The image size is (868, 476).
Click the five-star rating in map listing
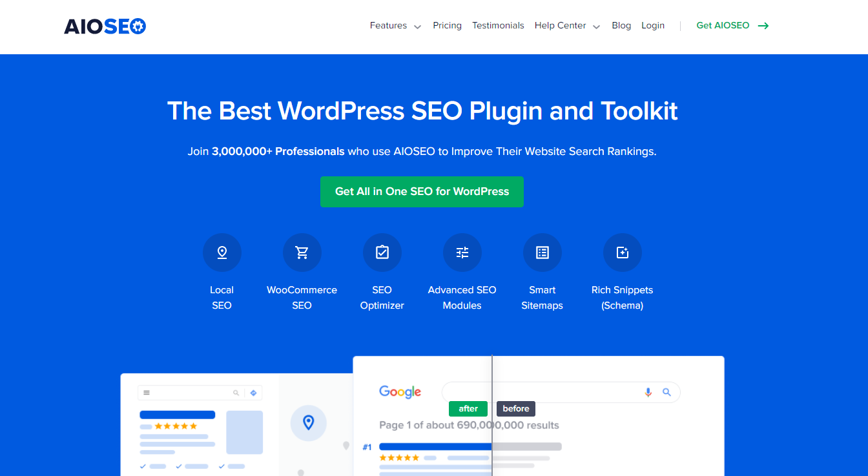[176, 426]
